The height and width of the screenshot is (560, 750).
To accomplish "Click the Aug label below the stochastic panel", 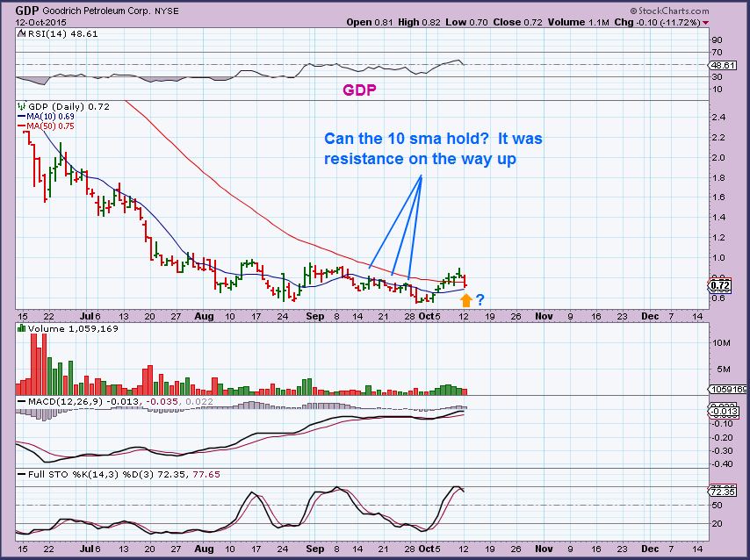I will pos(205,549).
